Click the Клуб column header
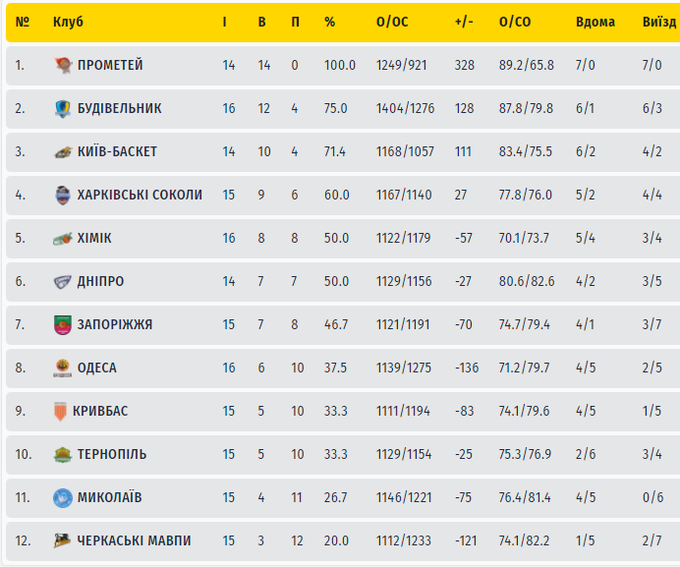This screenshot has width=680, height=567. [68, 21]
